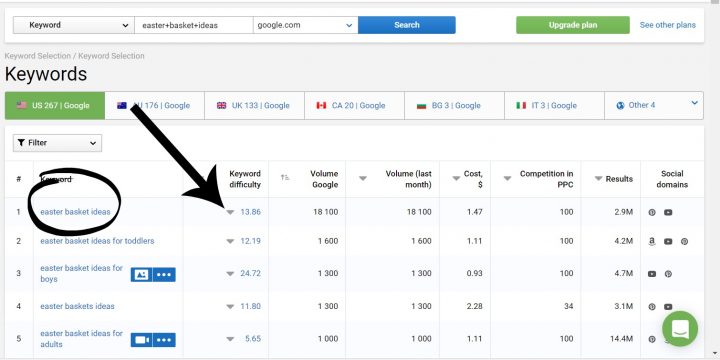Open the Results column filter arrow
The height and width of the screenshot is (360, 720).
click(x=598, y=178)
